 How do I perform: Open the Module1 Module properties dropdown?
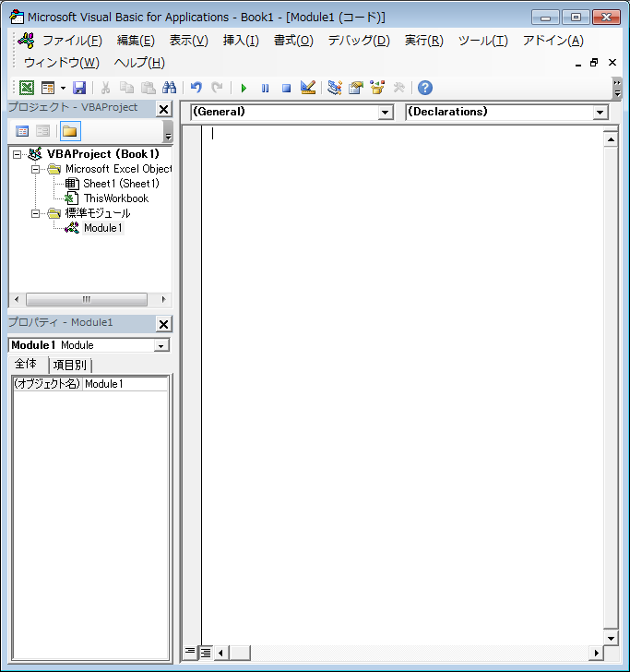[x=161, y=345]
